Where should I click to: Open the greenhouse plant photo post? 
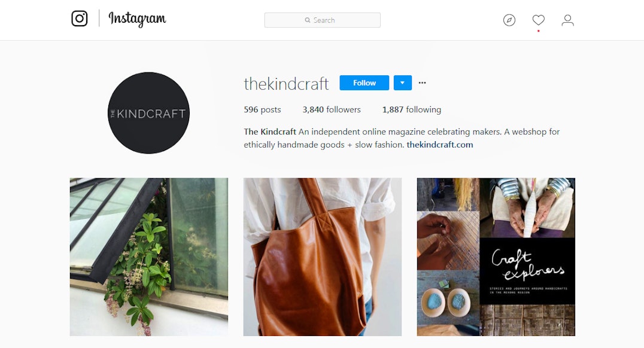point(148,257)
